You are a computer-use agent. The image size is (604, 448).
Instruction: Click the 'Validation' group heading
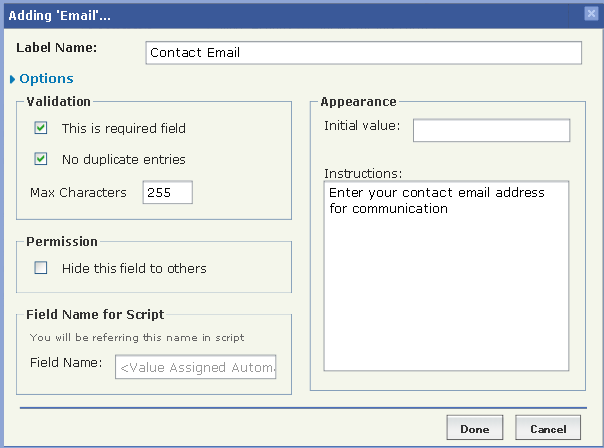[58, 101]
